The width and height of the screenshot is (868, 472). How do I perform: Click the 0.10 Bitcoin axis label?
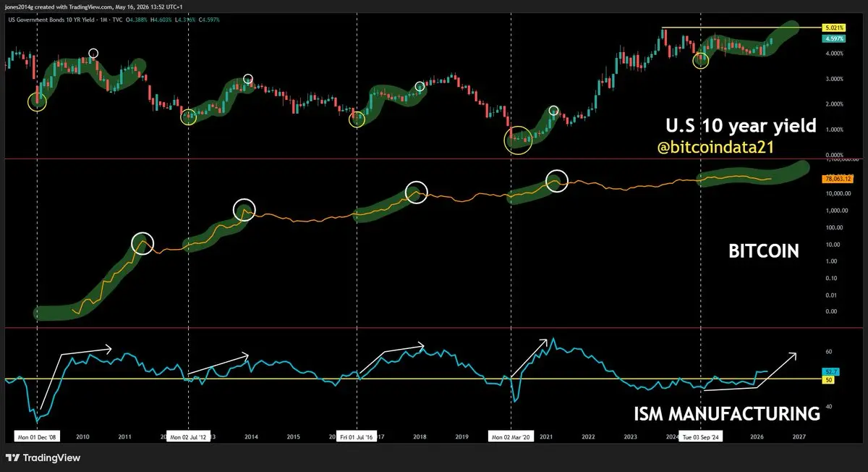(x=830, y=278)
